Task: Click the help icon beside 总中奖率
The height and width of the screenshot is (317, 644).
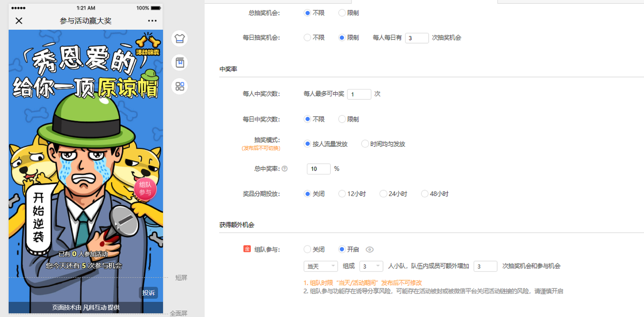Action: coord(284,169)
